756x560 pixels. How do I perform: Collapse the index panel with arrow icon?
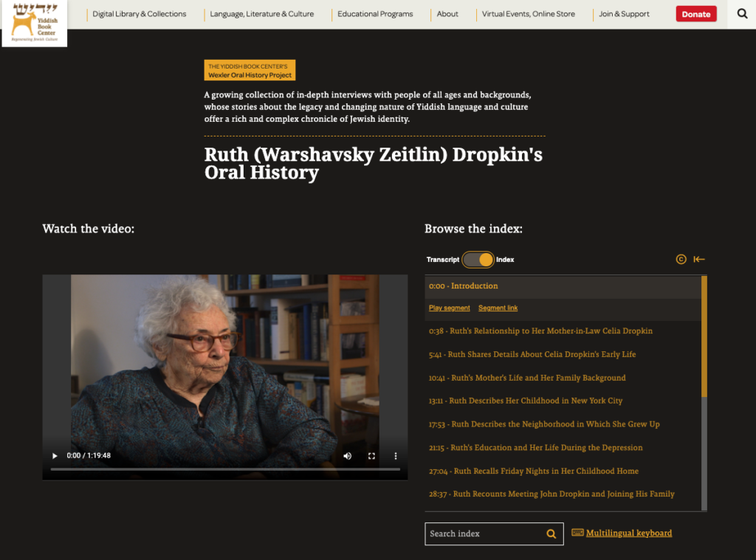tap(699, 259)
